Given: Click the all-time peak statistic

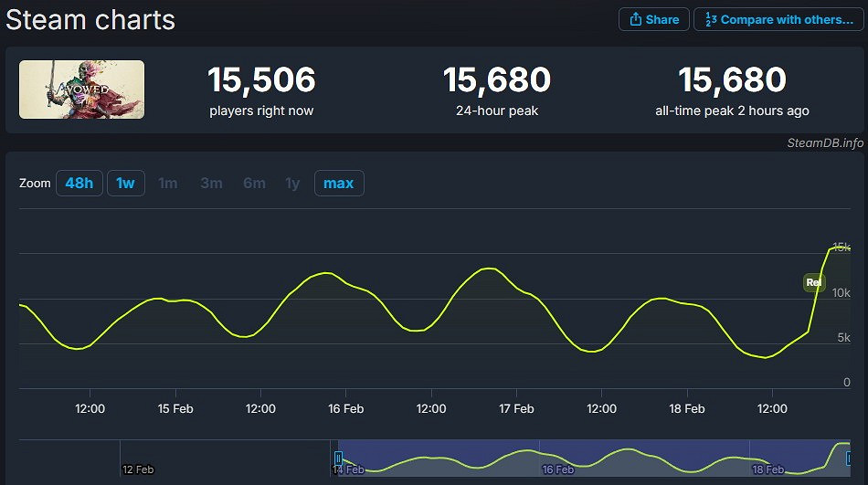Looking at the screenshot, I should click(x=732, y=90).
